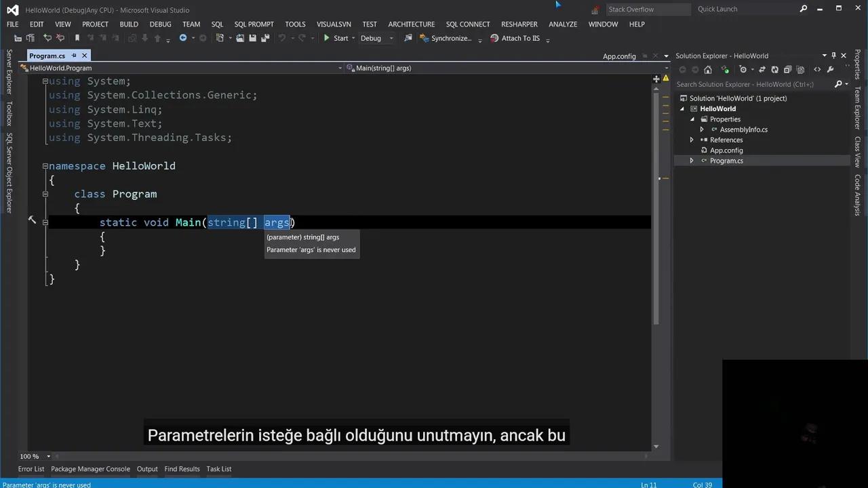Screen dimensions: 868x488
Task: Collapse the Main method outlining block
Action: (45, 222)
